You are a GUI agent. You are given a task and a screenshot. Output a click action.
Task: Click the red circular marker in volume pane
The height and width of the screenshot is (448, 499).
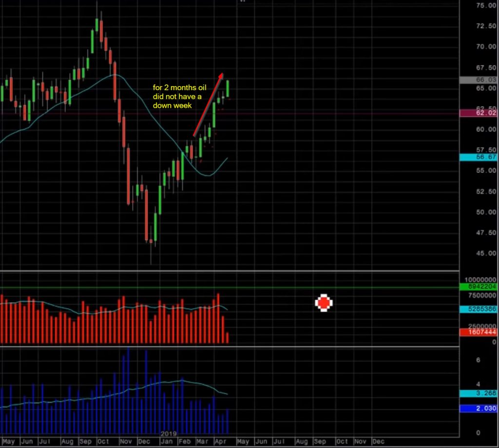323,303
